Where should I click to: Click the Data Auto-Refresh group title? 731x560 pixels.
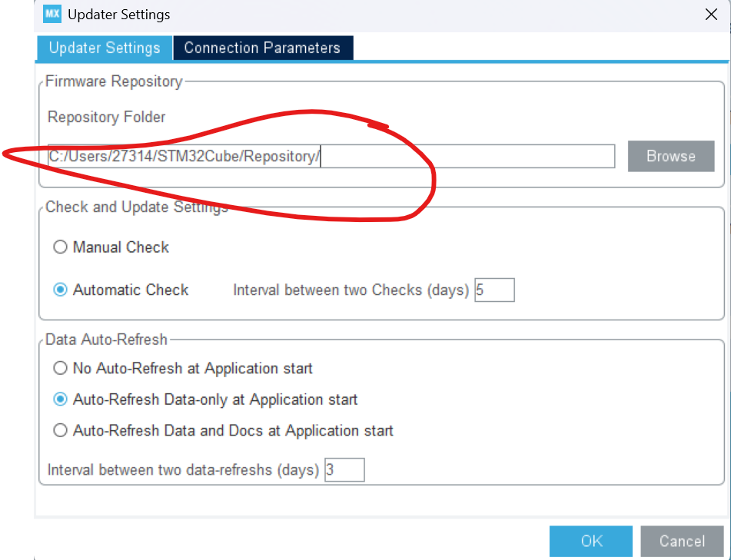coord(106,340)
